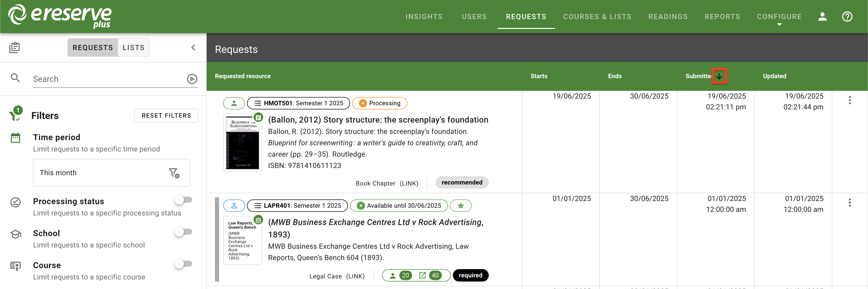Click the star icon on the LAPR401 request

pos(461,206)
